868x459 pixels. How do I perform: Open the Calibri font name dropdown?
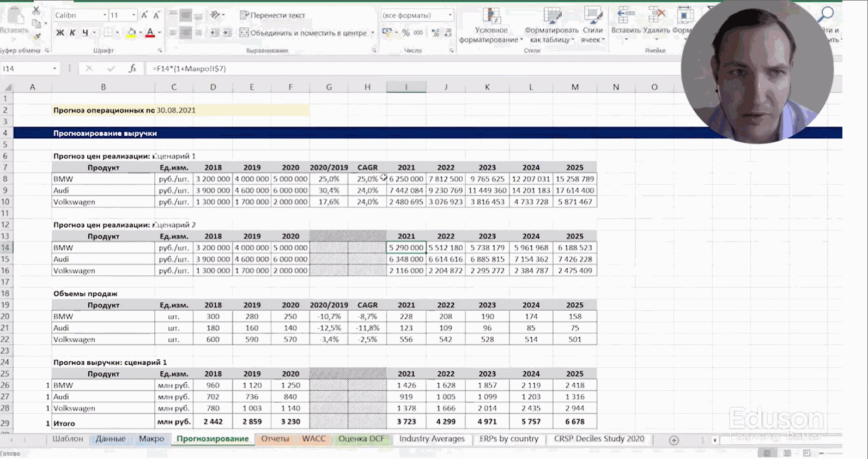[x=105, y=15]
